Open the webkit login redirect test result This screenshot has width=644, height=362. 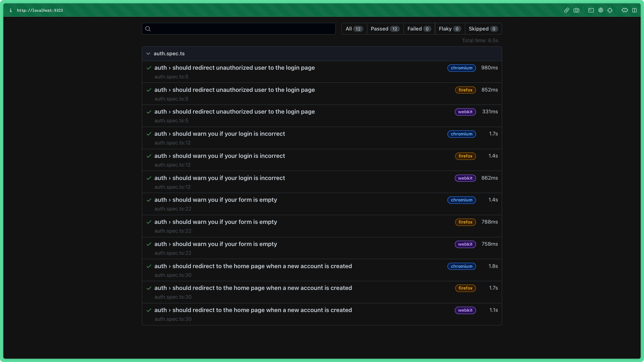234,112
